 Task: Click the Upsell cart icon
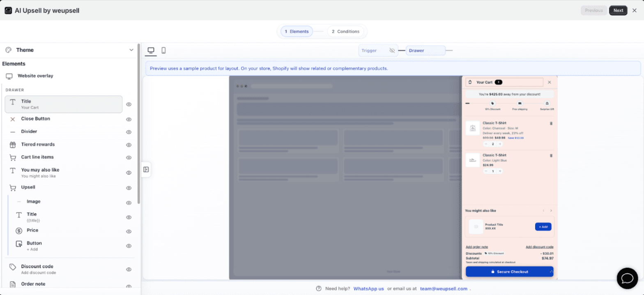coord(13,187)
